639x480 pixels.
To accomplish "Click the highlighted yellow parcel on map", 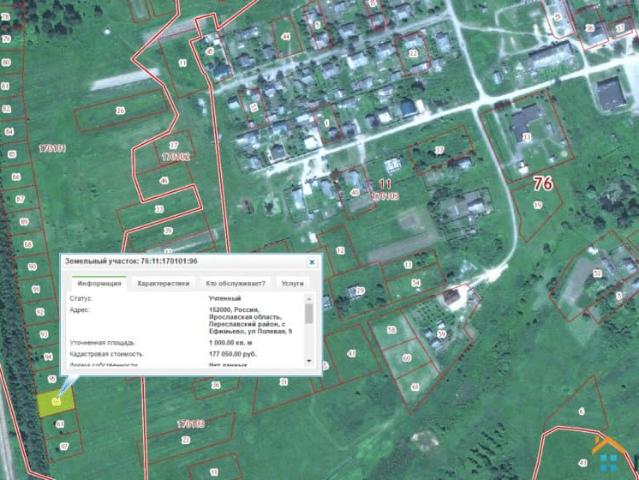I will (50, 402).
